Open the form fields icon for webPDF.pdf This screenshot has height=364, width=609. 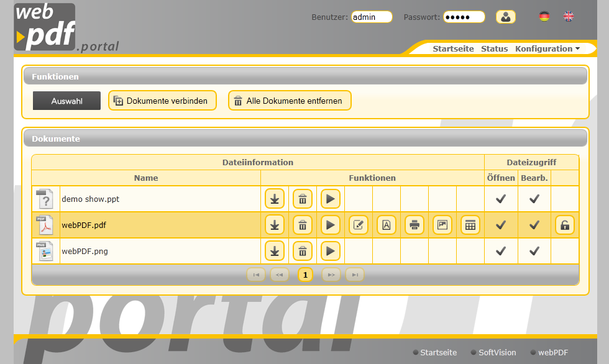(470, 225)
